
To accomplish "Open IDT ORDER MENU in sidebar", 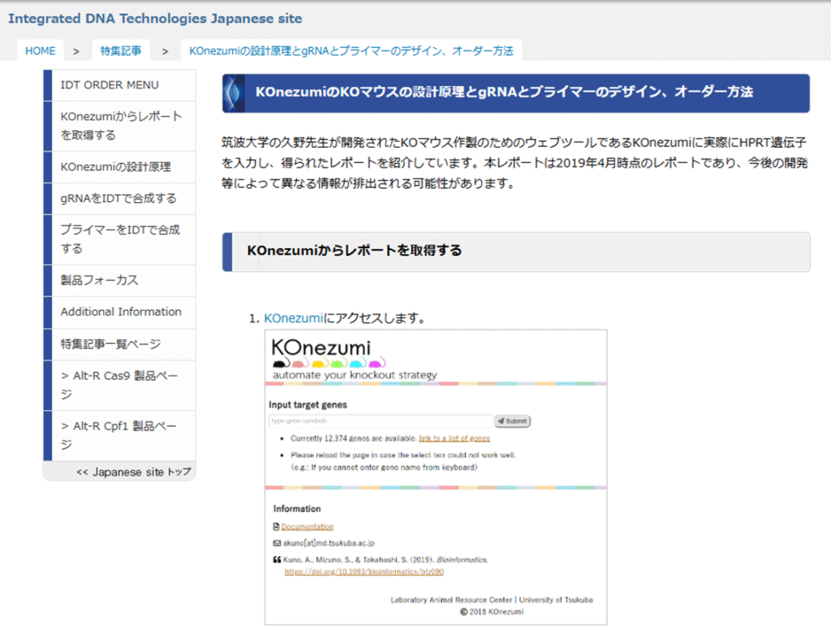I will point(110,85).
